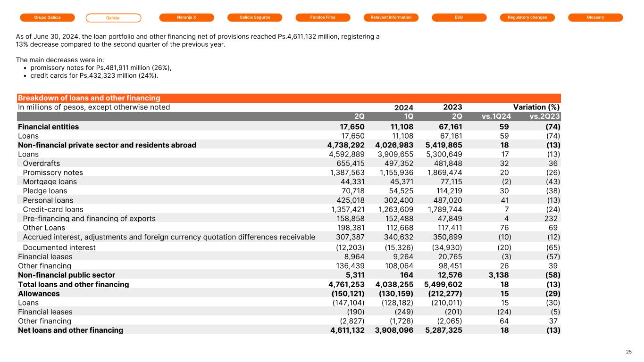Open the Relevant information tab
This screenshot has height=362, width=644.
(391, 17)
